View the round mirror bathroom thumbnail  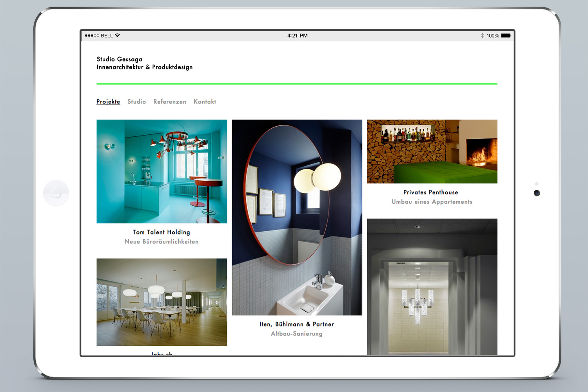click(297, 218)
